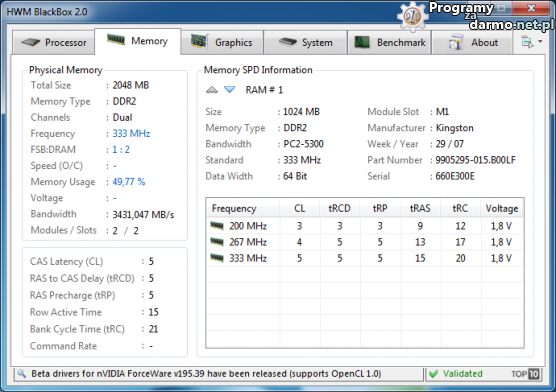Click the 29 / 07 week/year value
This screenshot has height=392, width=556.
point(449,144)
